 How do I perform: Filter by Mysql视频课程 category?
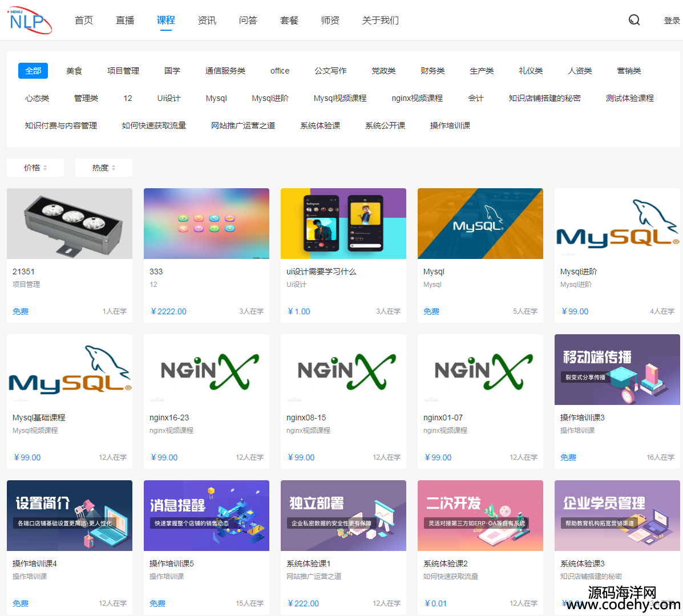[x=340, y=98]
